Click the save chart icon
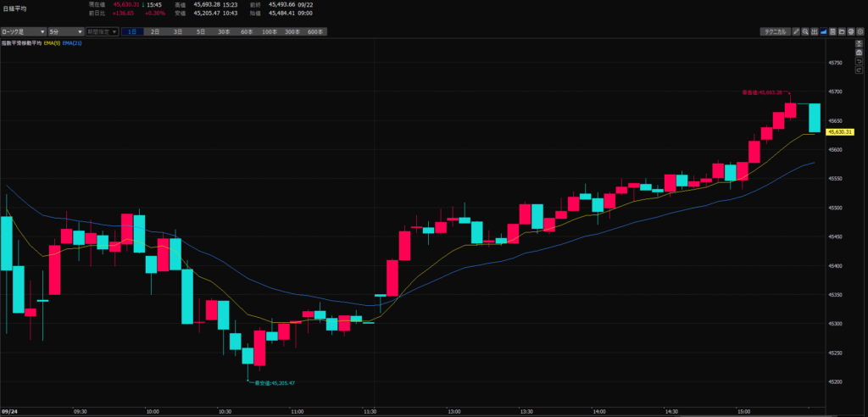The width and height of the screenshot is (868, 417). coord(833,31)
